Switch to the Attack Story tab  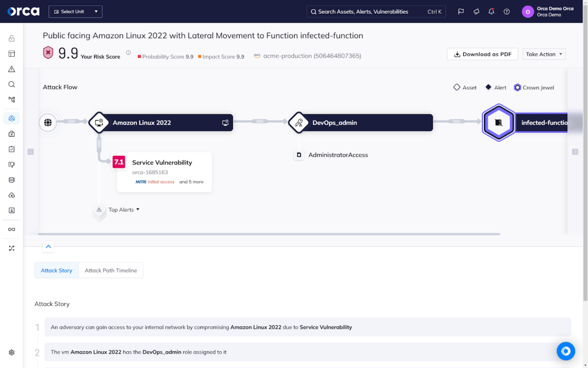tap(57, 270)
